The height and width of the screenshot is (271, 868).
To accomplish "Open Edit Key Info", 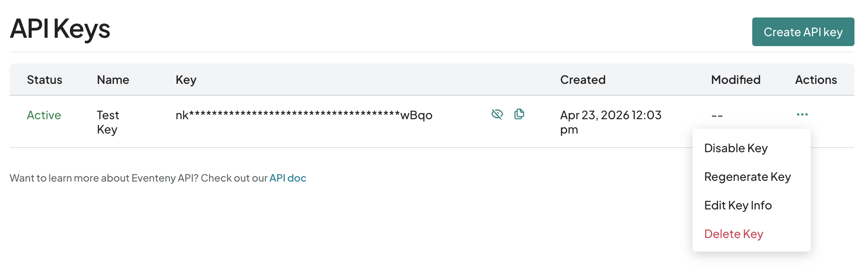I will [738, 205].
